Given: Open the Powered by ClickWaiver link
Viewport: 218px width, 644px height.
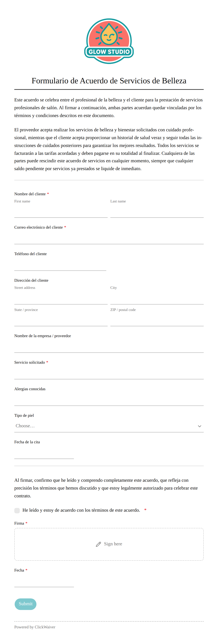Looking at the screenshot, I should [35, 627].
